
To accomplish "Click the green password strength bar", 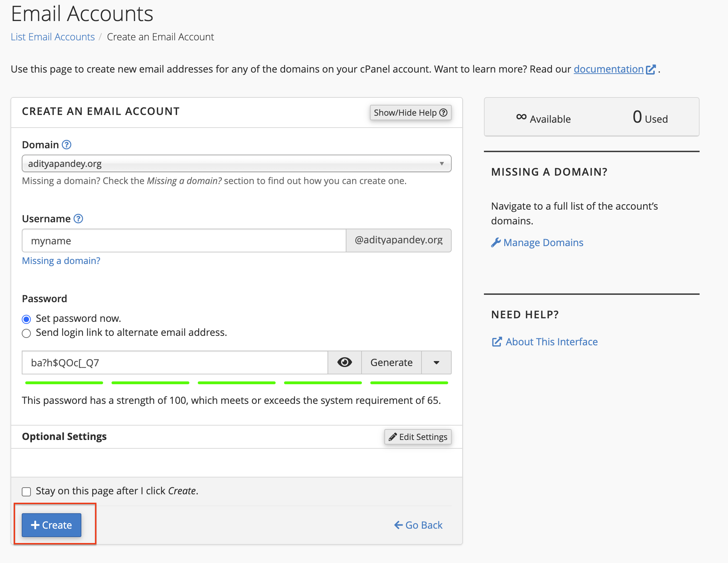I will [236, 383].
